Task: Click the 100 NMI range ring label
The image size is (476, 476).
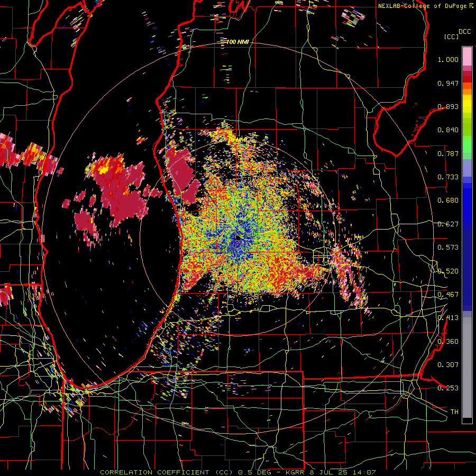Action: coord(237,42)
